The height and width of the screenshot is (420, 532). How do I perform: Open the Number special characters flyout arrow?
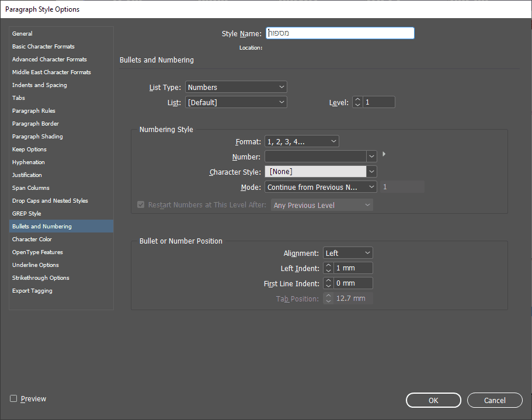coord(384,154)
